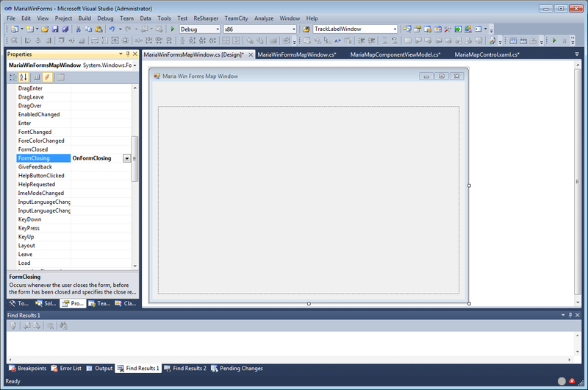
Task: Open the FormClosing handler dropdown arrow
Action: (126, 158)
